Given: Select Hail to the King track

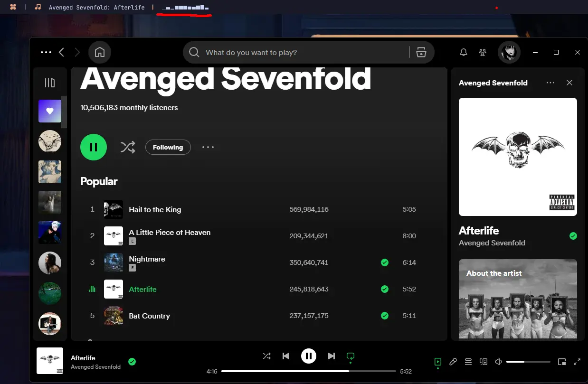Looking at the screenshot, I should (x=155, y=209).
